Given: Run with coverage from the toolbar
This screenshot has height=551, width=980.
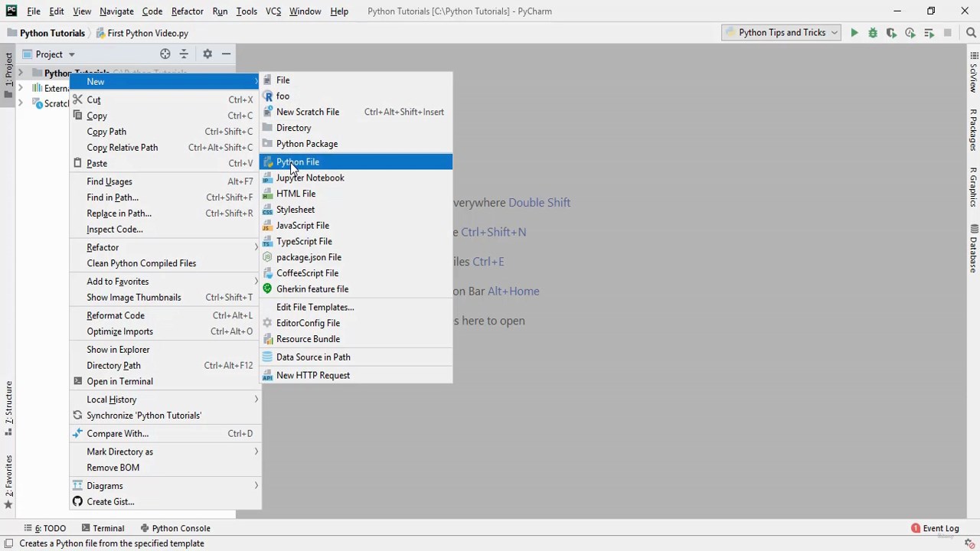Looking at the screenshot, I should click(891, 33).
